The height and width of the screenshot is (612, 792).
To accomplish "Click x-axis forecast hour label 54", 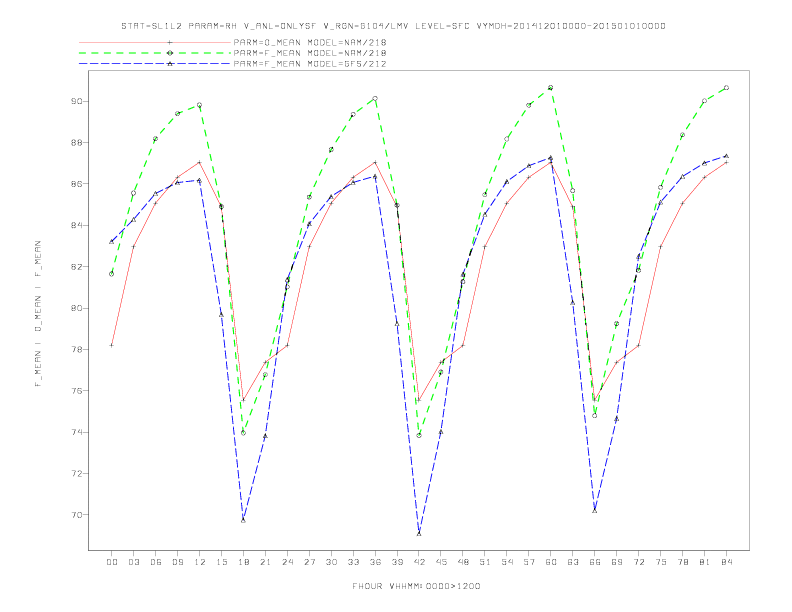I will coord(507,562).
